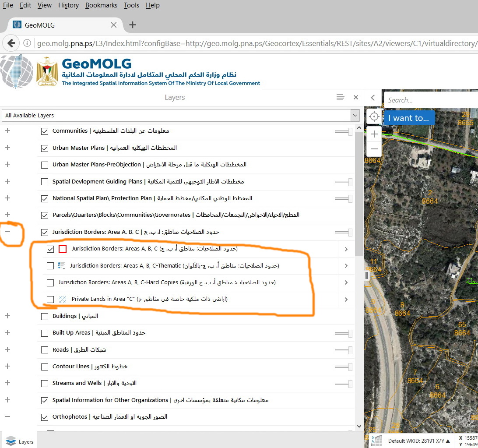Image resolution: width=478 pixels, height=448 pixels.
Task: Click the globe logo in the header
Action: coord(17,72)
